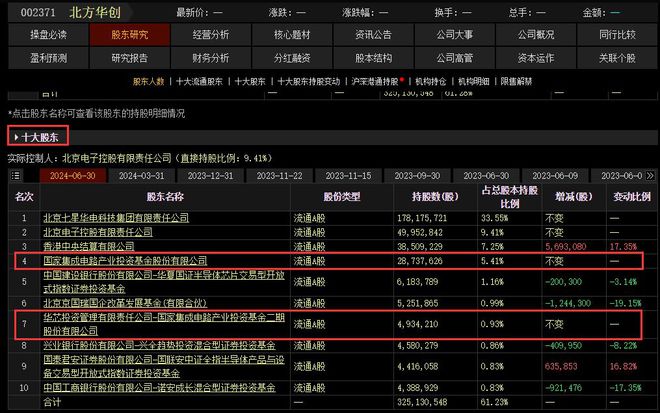
Task: Click the 持股数(股) column header
Action: pos(435,197)
